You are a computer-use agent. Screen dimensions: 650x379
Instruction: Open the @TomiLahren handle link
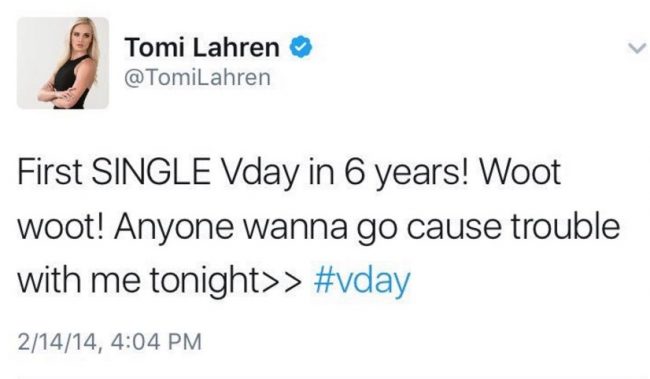(x=197, y=78)
